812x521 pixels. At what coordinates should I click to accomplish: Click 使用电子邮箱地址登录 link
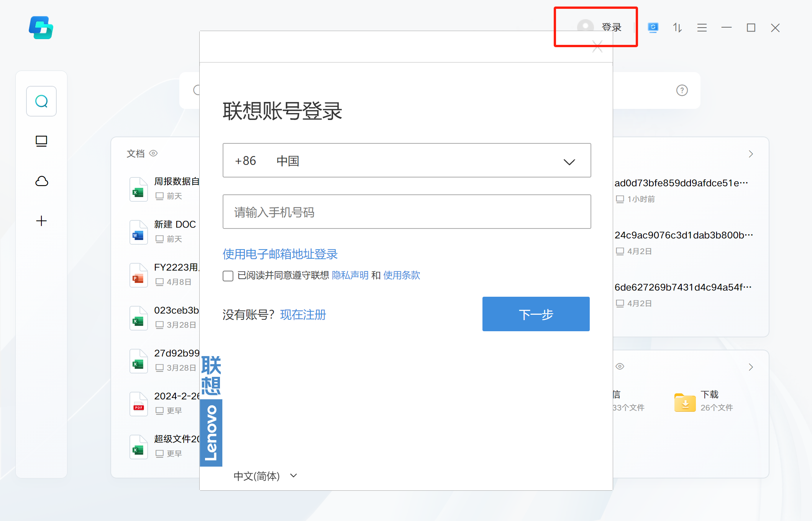tap(280, 254)
